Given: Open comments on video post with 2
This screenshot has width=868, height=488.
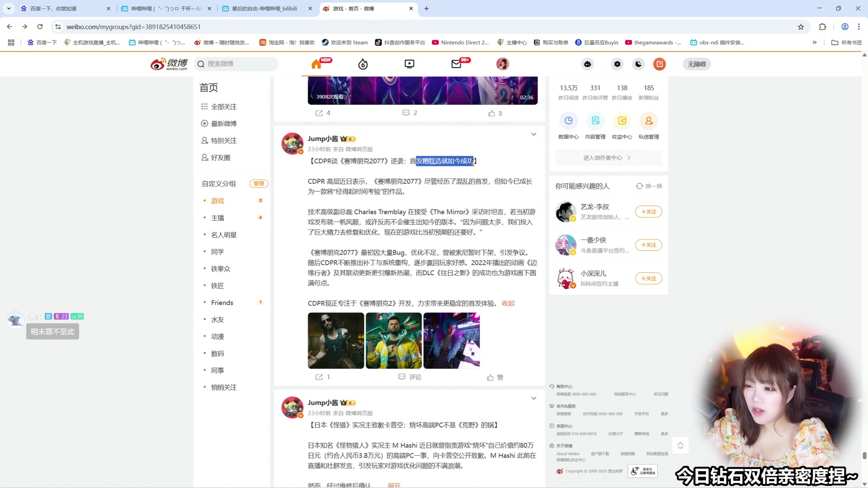Looking at the screenshot, I should (410, 113).
